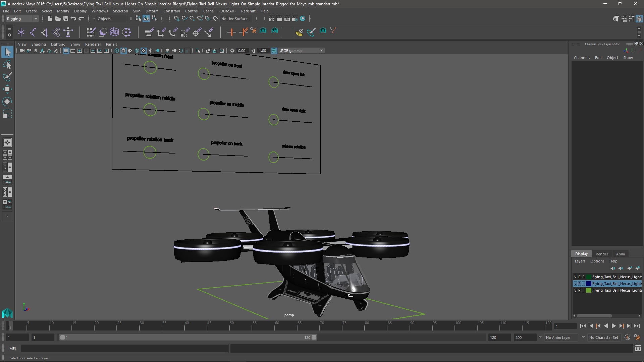Go to start of playback range
The width and height of the screenshot is (644, 362).
pyautogui.click(x=583, y=326)
